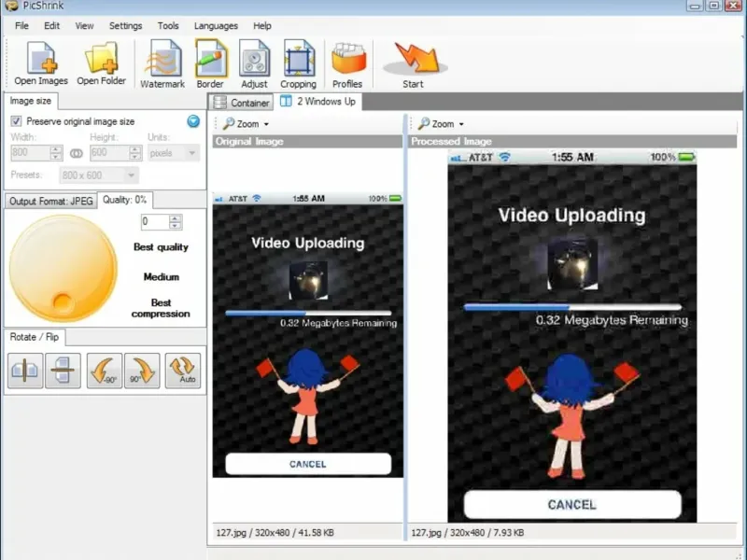This screenshot has width=747, height=560.
Task: Select the Quality: 0% tab
Action: [125, 200]
